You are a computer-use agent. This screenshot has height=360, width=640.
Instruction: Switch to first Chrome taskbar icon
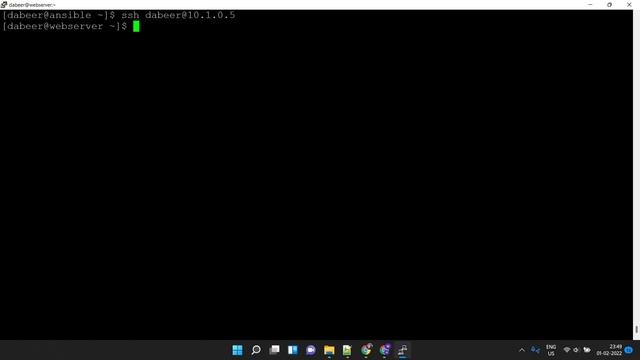[366, 350]
